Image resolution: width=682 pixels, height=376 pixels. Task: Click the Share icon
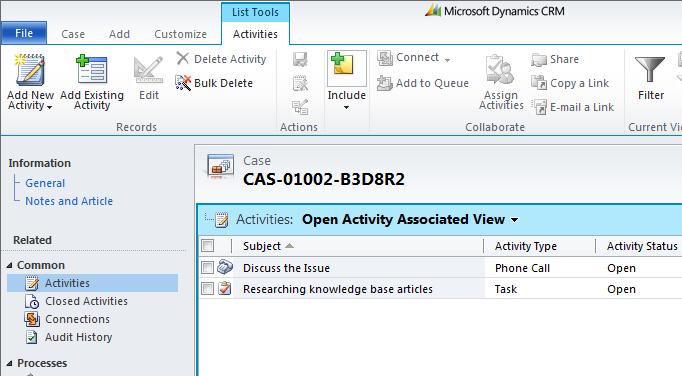(539, 60)
